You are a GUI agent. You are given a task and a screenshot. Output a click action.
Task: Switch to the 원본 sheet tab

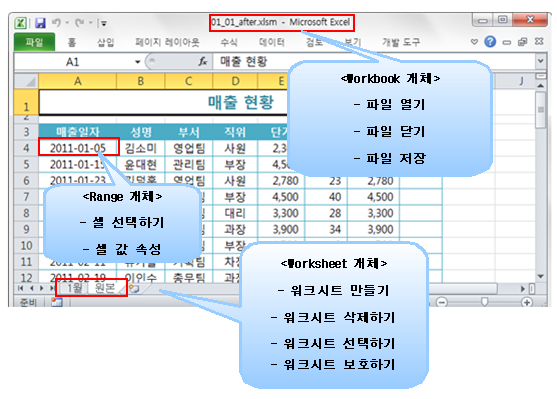105,288
